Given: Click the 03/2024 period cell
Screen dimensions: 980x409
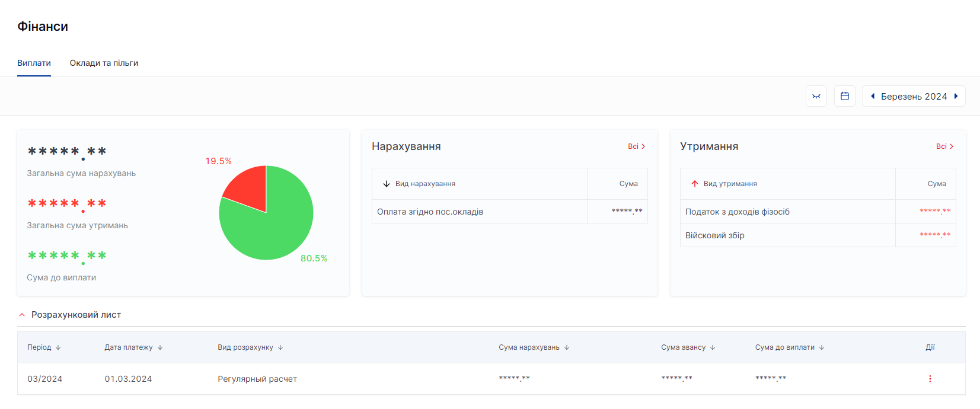Looking at the screenshot, I should click(x=45, y=379).
